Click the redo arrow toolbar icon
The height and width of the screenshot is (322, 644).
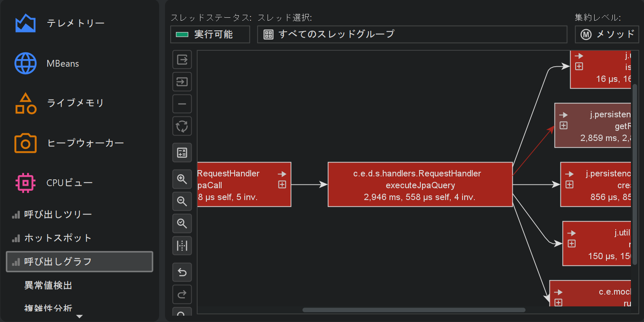pos(182,294)
